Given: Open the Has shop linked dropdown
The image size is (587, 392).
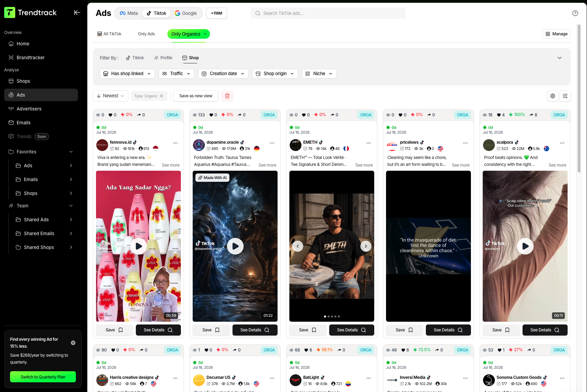Looking at the screenshot, I should coord(127,74).
